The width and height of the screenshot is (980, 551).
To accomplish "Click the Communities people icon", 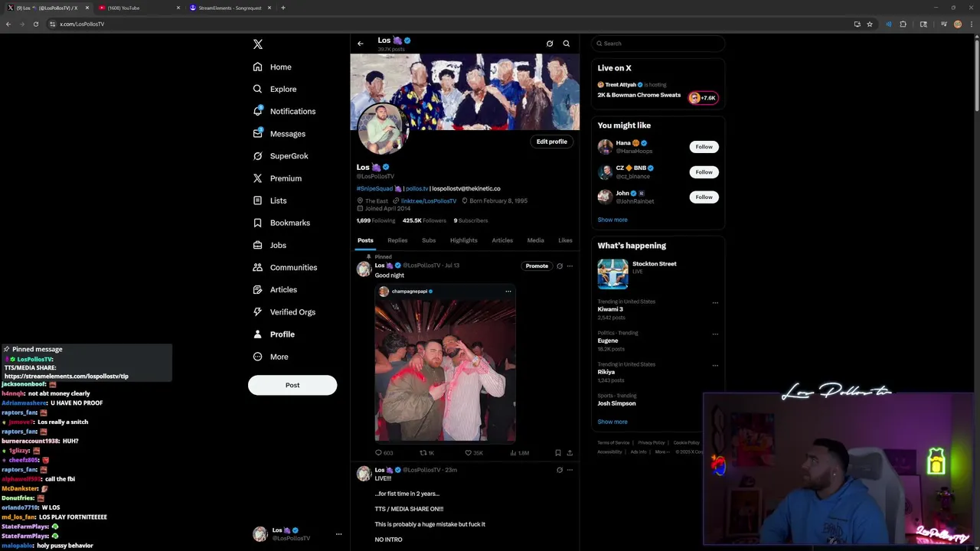I will (258, 267).
